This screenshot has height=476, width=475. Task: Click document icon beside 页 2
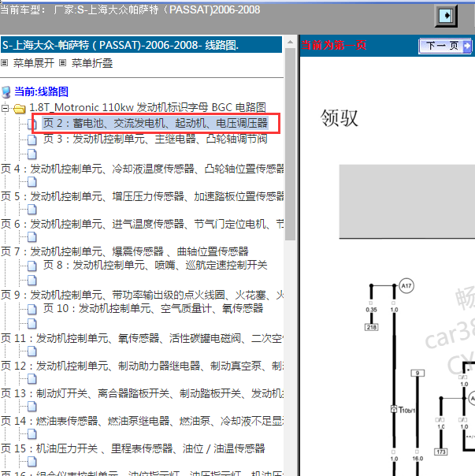(32, 124)
